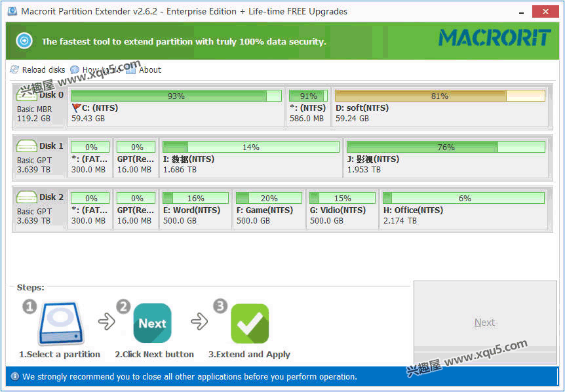The height and width of the screenshot is (392, 565).
Task: Click the round banner logo icon
Action: click(24, 41)
